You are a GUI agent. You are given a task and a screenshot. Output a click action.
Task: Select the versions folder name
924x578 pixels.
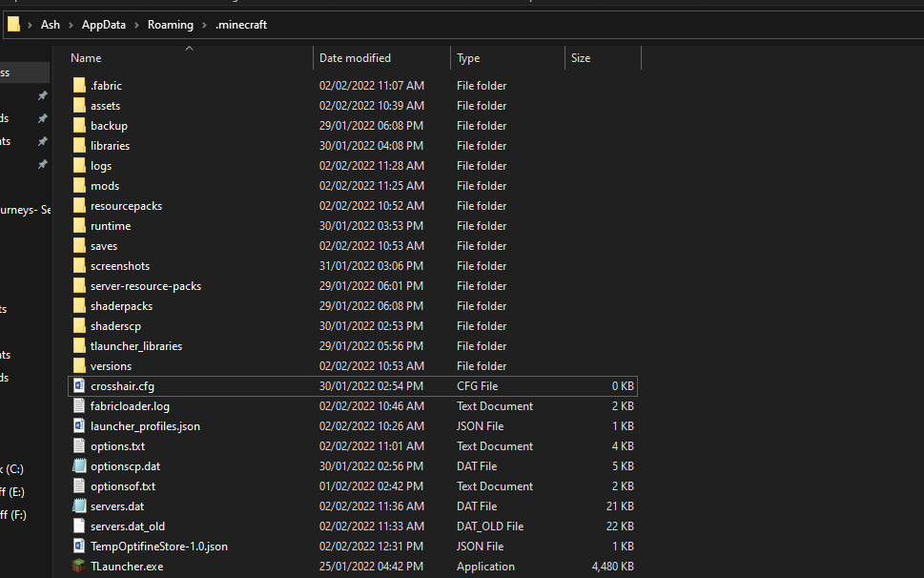[111, 366]
